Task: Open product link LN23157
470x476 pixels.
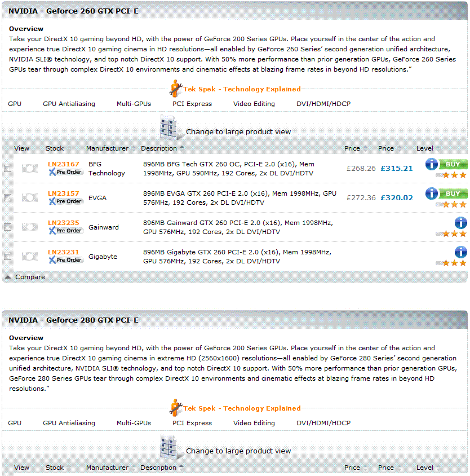Action: (64, 193)
